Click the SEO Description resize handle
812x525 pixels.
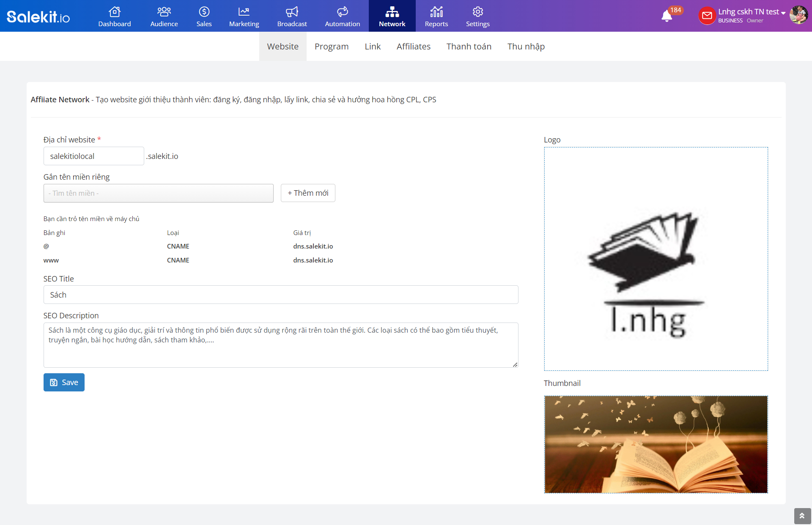pos(515,364)
